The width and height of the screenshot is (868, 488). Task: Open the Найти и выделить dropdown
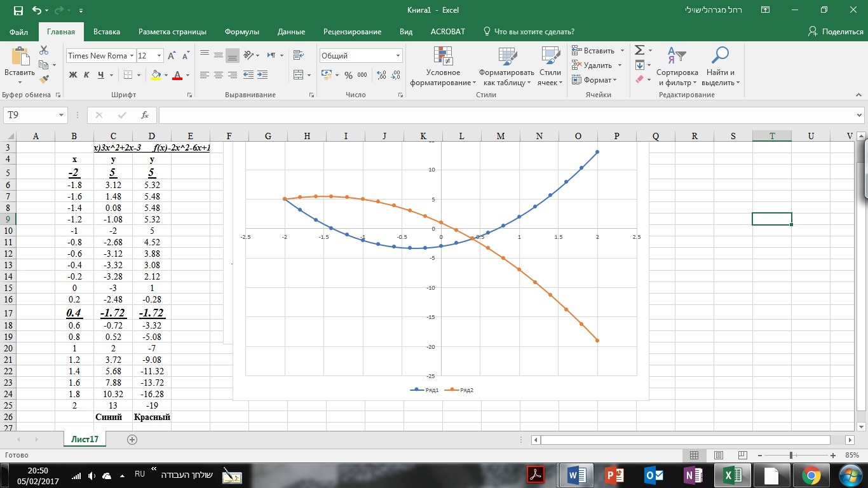[721, 67]
